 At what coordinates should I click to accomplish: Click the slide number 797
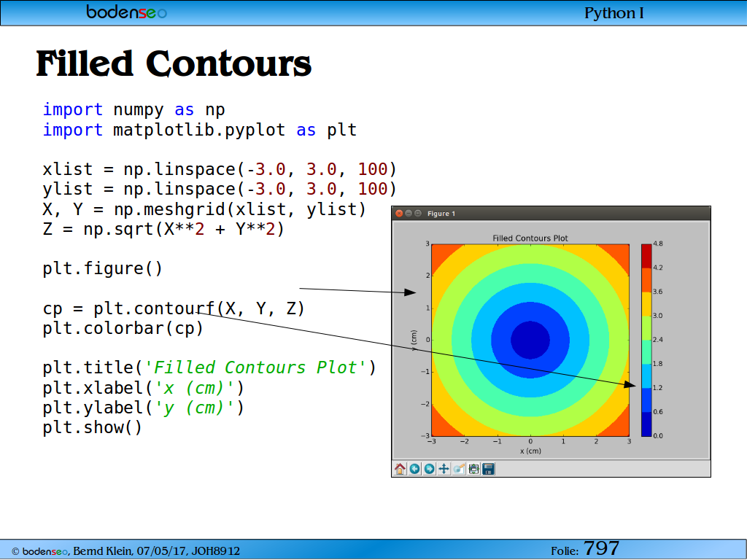point(601,548)
